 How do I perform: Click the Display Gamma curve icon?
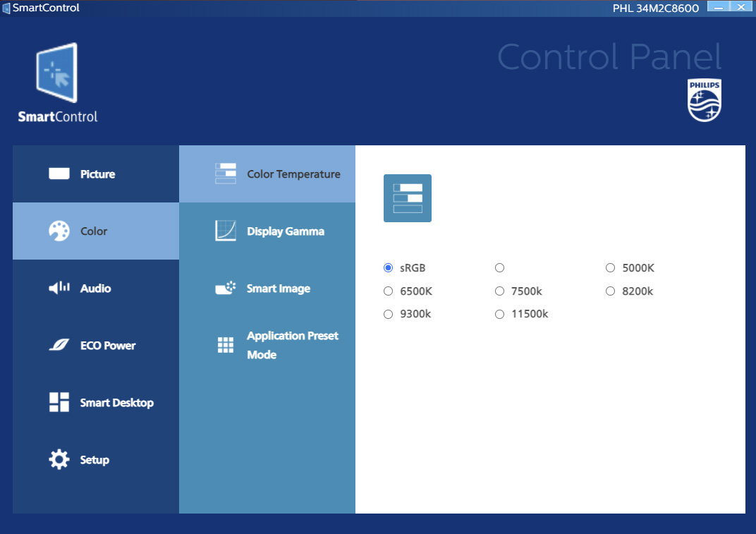coord(225,231)
